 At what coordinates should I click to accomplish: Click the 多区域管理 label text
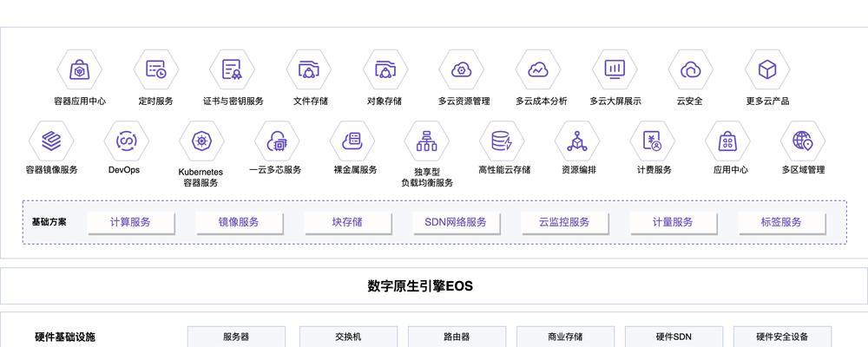[803, 170]
